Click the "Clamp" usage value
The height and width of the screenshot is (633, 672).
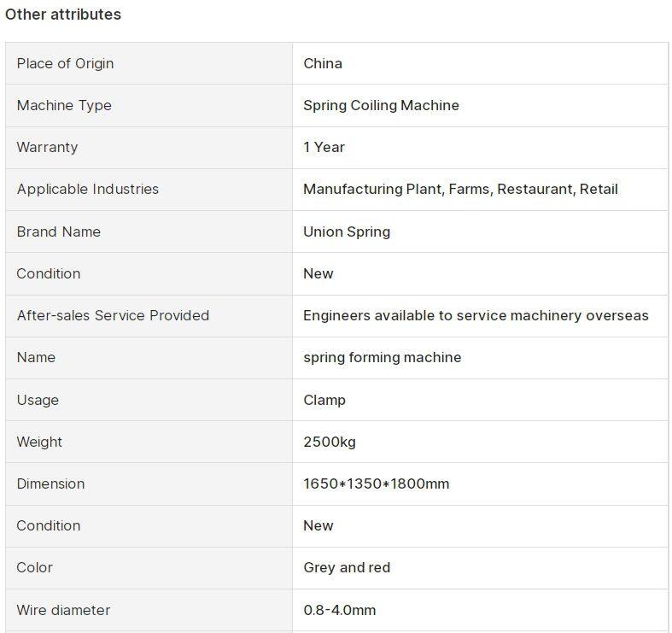tap(324, 400)
